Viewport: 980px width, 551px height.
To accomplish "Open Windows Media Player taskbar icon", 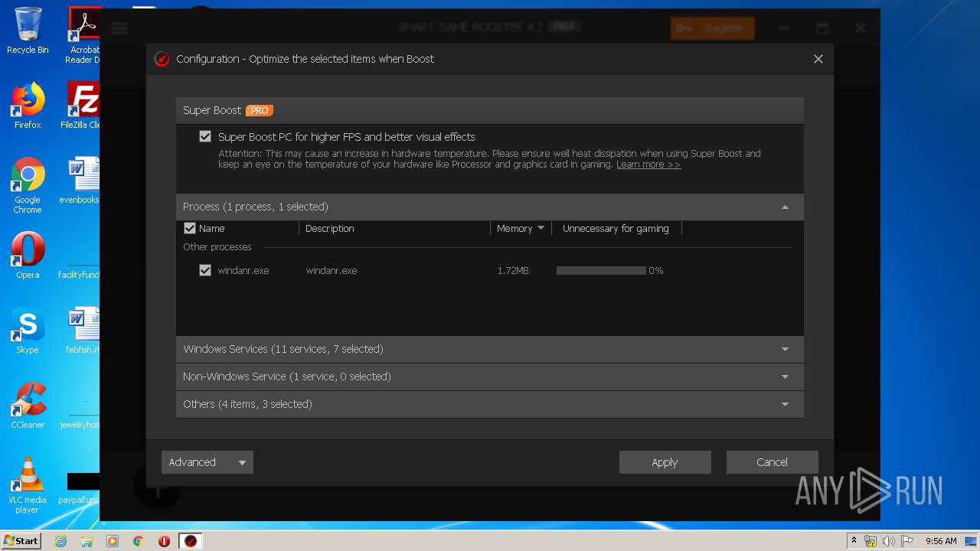I will (x=113, y=541).
